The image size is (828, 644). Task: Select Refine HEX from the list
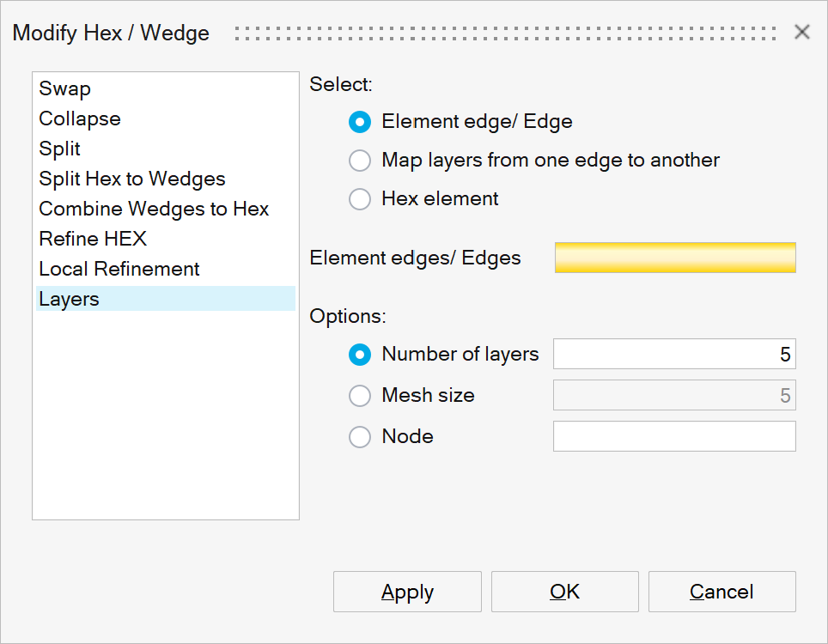pyautogui.click(x=93, y=239)
